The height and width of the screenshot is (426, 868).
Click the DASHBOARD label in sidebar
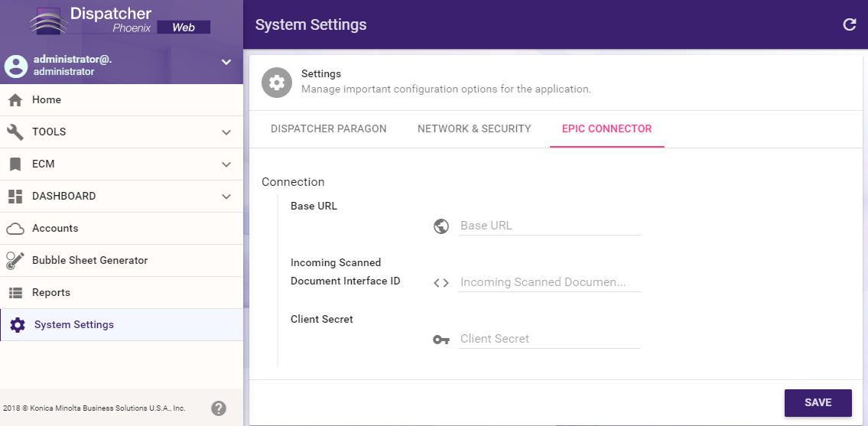point(63,196)
